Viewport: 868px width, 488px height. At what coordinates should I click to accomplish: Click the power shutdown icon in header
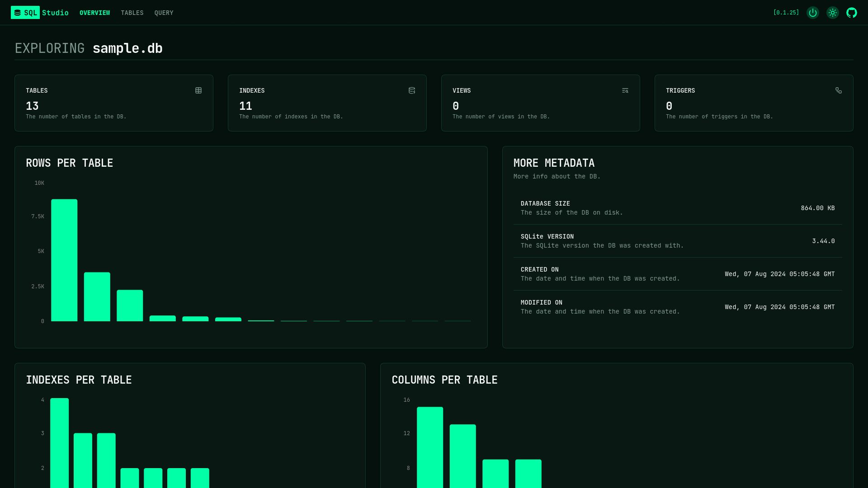pos(812,13)
